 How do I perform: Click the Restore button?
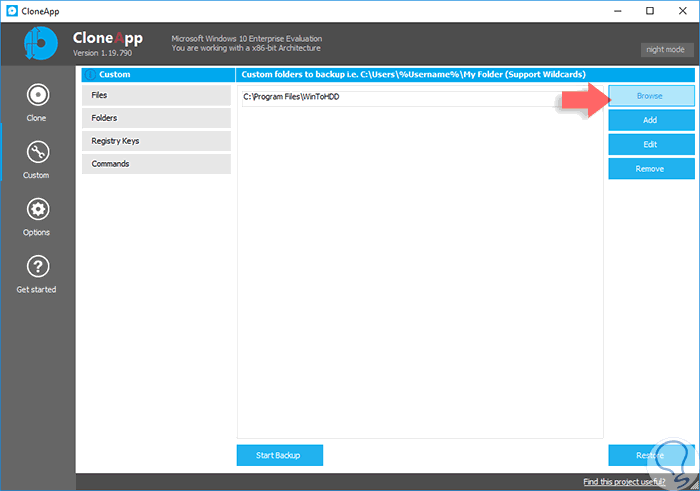pos(651,455)
